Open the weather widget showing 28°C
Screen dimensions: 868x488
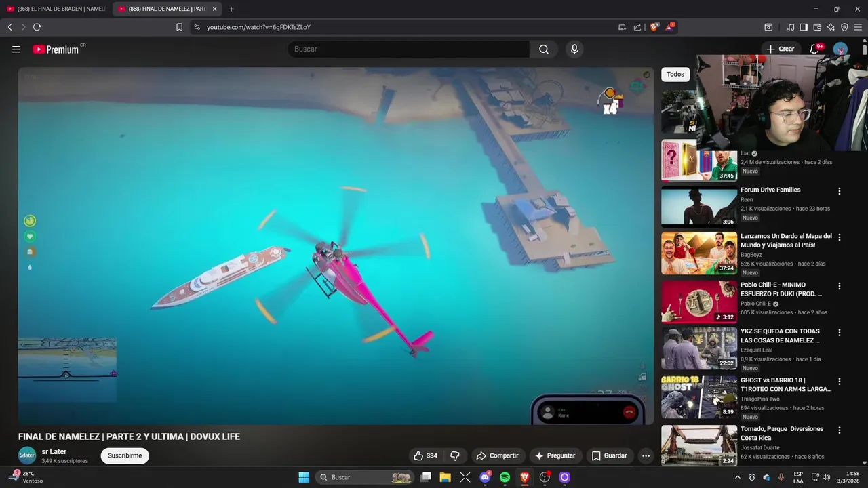[27, 477]
